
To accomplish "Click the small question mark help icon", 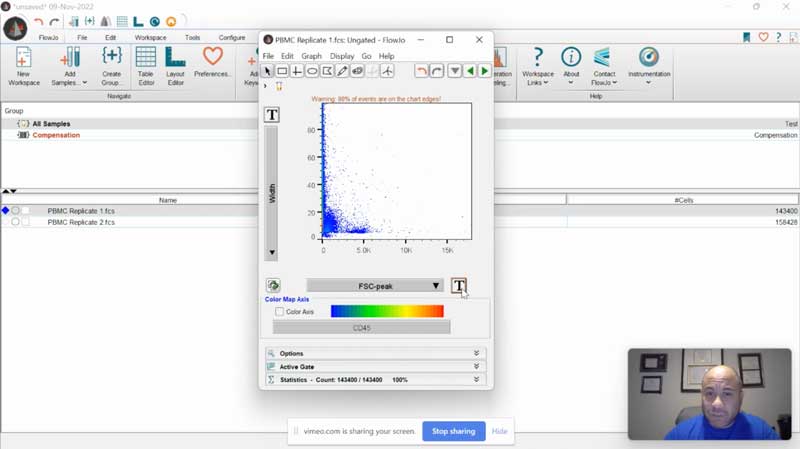I will click(779, 37).
